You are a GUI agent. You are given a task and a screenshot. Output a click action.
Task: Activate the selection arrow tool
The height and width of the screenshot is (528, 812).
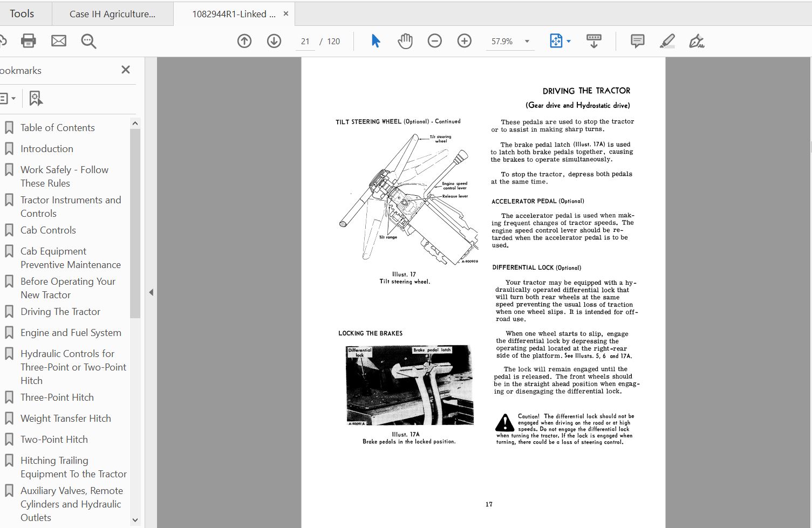376,40
